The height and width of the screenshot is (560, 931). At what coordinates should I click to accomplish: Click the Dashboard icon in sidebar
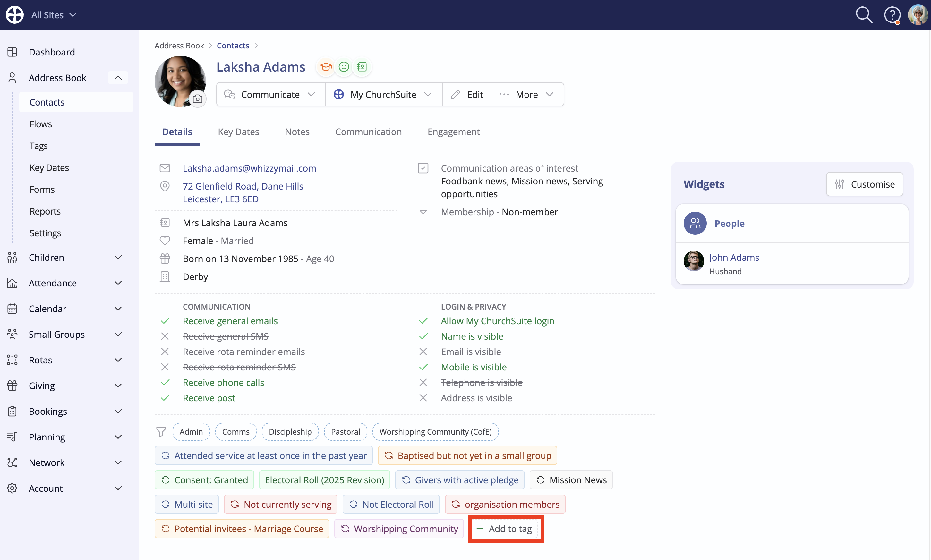13,52
